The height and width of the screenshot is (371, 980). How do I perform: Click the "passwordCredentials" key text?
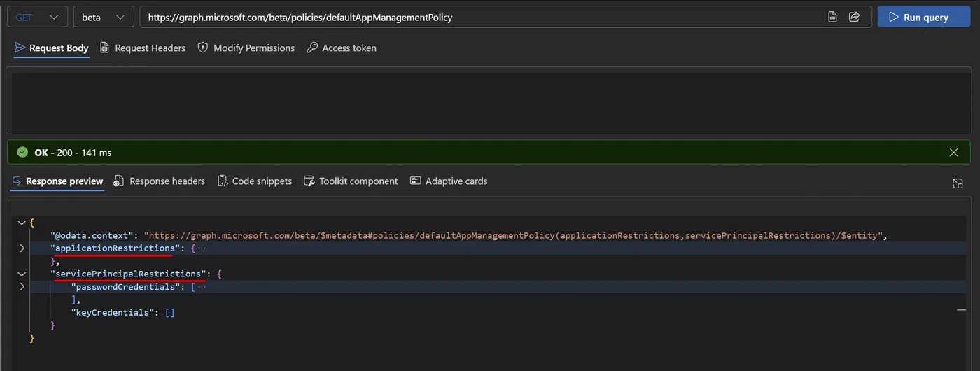[125, 287]
